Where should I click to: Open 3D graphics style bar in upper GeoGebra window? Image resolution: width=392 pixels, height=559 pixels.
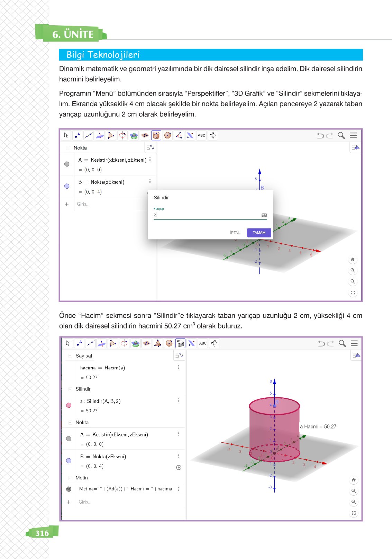(355, 147)
